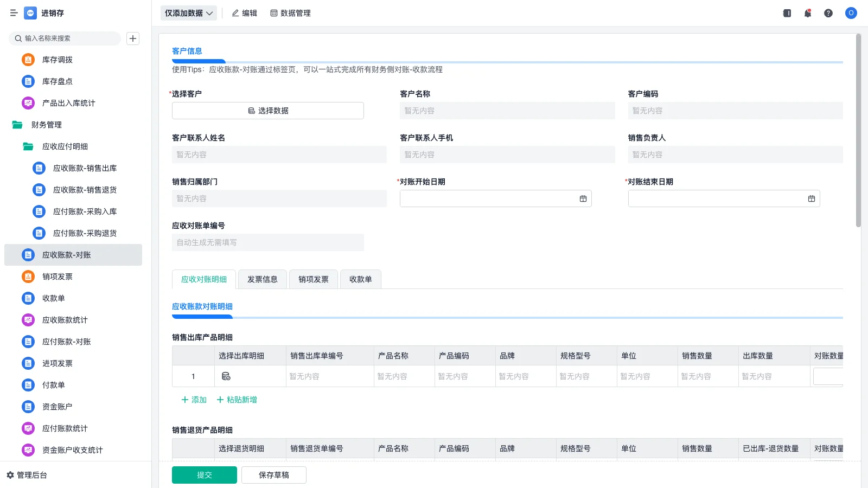Viewport: 868px width, 488px height.
Task: Open the calendar picker for 对账开始日期
Action: click(x=583, y=198)
